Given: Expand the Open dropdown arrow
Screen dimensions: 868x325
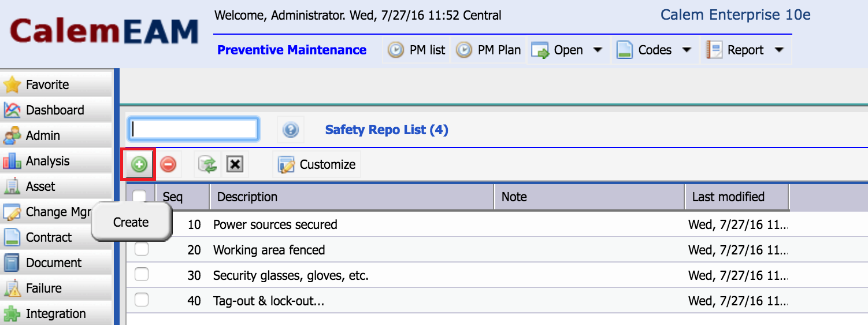Looking at the screenshot, I should point(598,50).
